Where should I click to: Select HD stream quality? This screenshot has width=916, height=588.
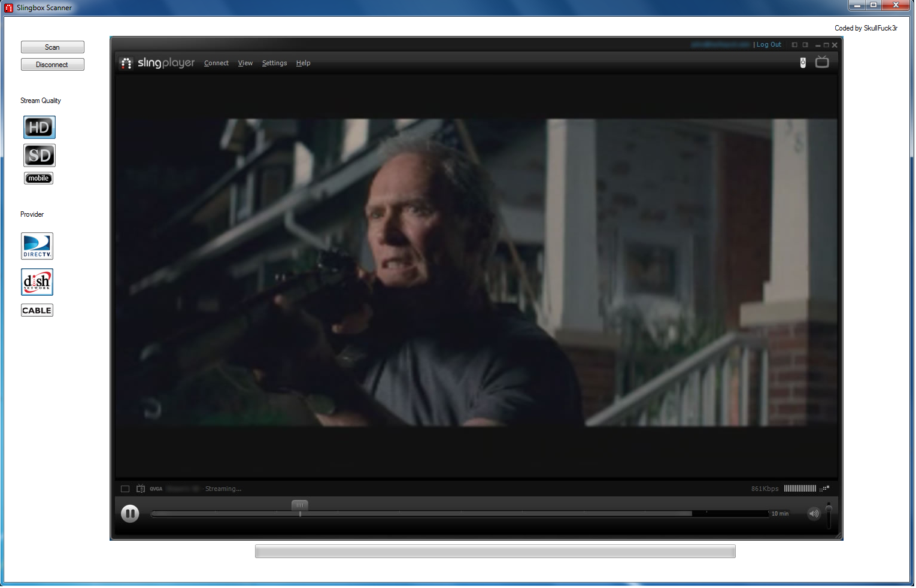[40, 128]
